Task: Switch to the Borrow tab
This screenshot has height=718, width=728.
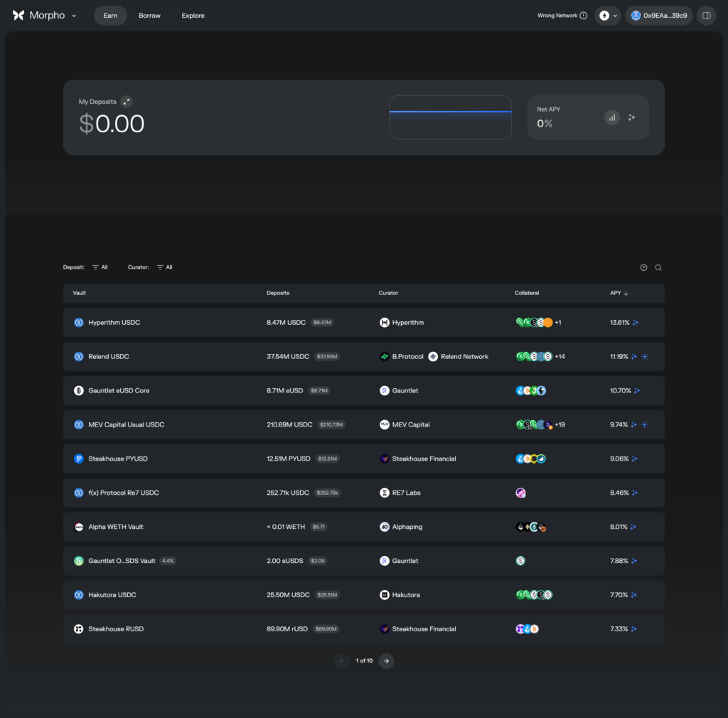Action: [x=149, y=15]
